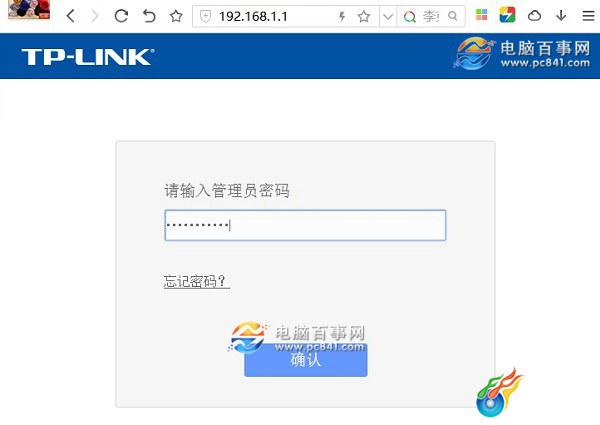Expand the address bar dropdown chevron
Screen dimensions: 600x425
click(388, 16)
